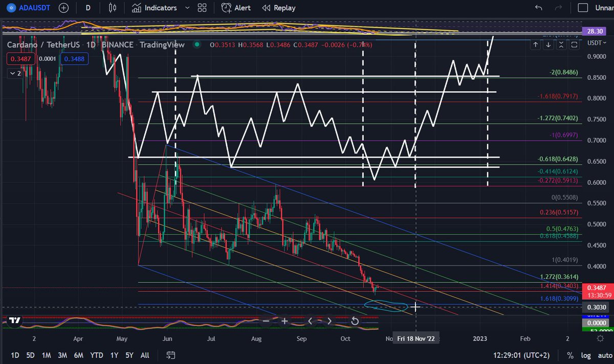614x364 pixels.
Task: Toggle log scale mode
Action: 585,355
